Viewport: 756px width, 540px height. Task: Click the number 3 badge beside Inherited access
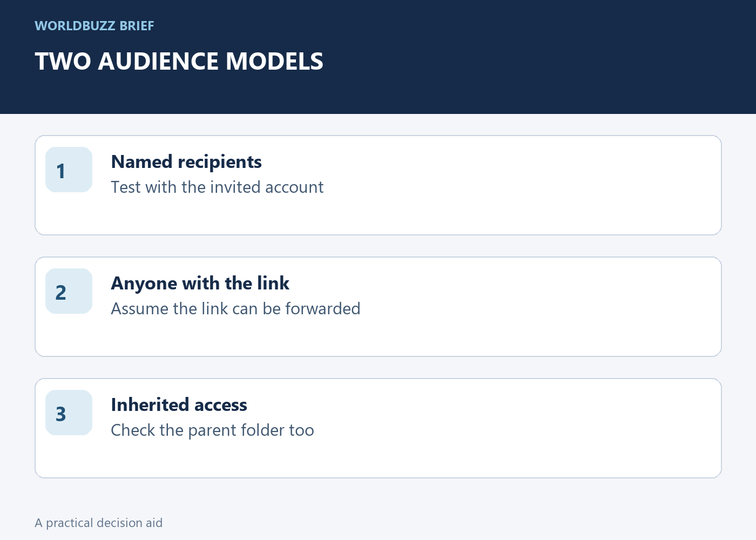(x=69, y=413)
